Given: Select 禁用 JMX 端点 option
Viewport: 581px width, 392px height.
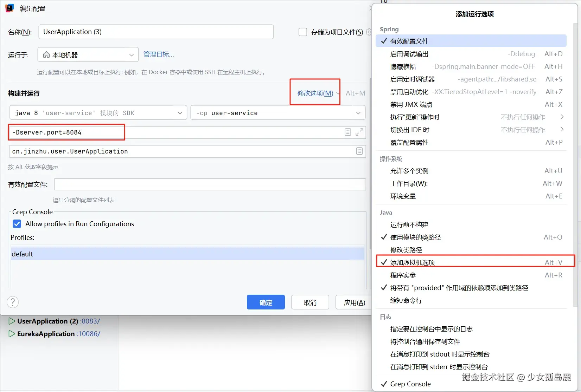Looking at the screenshot, I should (471, 104).
